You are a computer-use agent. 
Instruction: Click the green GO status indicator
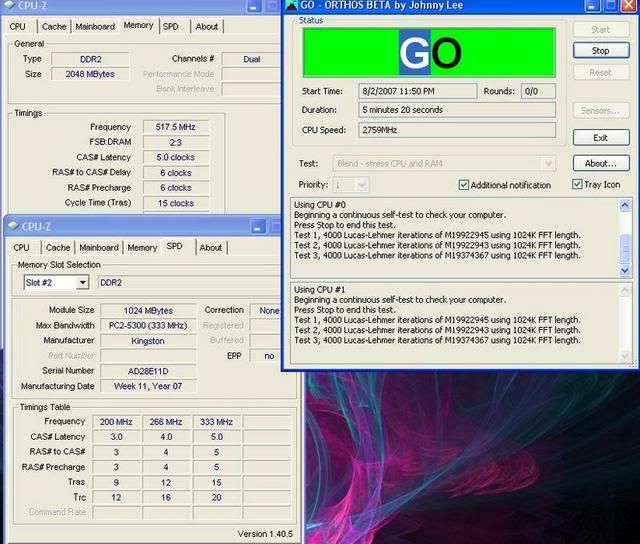pyautogui.click(x=429, y=52)
